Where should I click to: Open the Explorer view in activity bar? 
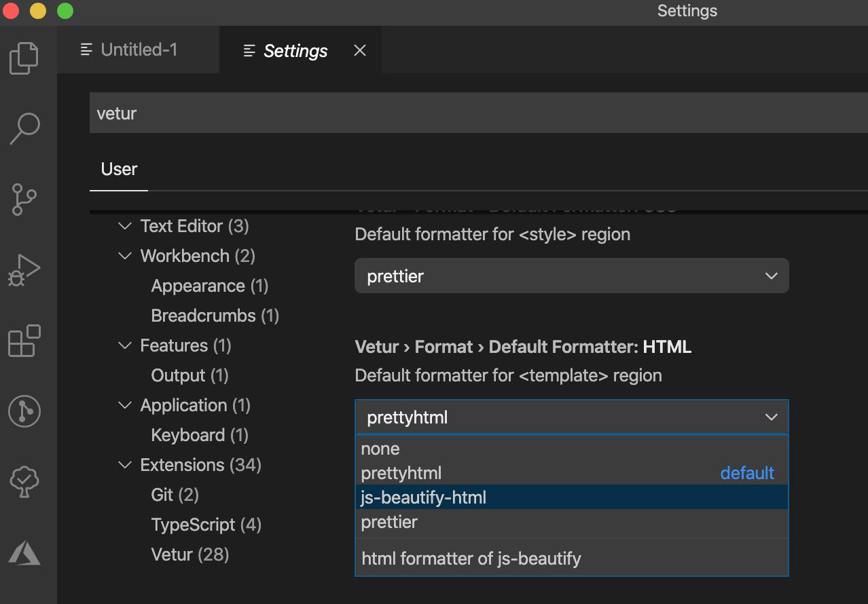click(x=24, y=58)
